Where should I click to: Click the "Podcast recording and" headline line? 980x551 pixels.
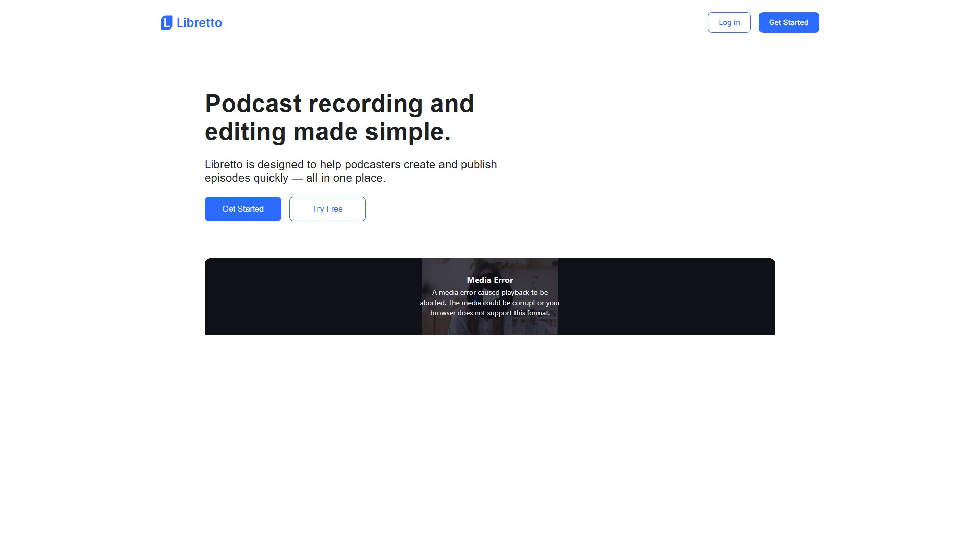tap(339, 104)
